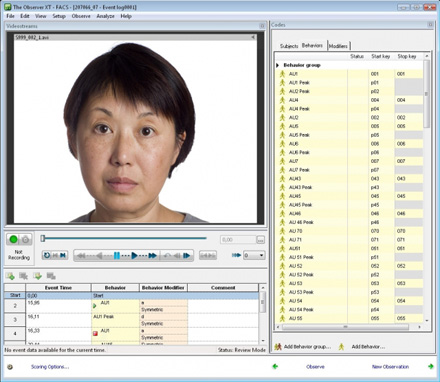Click the New Observation link

[x=390, y=367]
